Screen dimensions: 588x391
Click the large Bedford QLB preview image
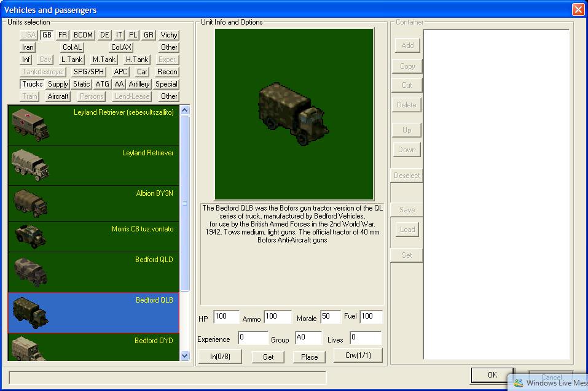point(294,114)
